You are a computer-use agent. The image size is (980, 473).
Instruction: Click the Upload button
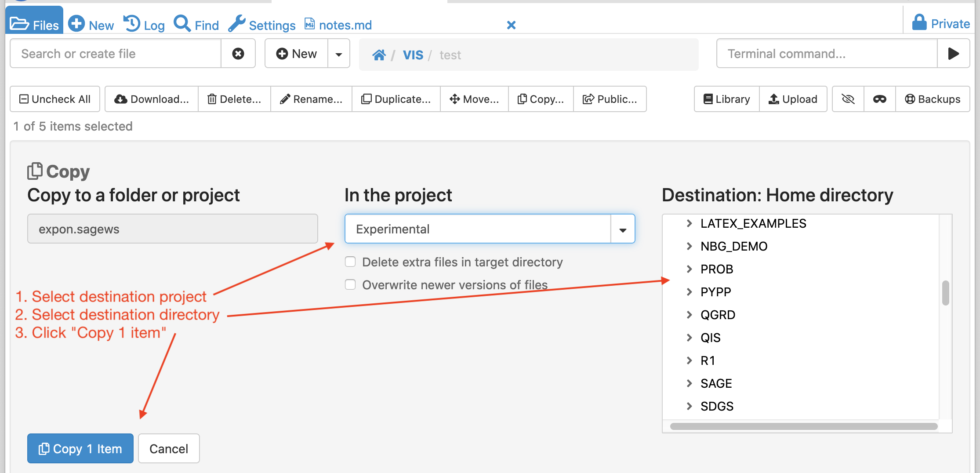click(x=793, y=99)
